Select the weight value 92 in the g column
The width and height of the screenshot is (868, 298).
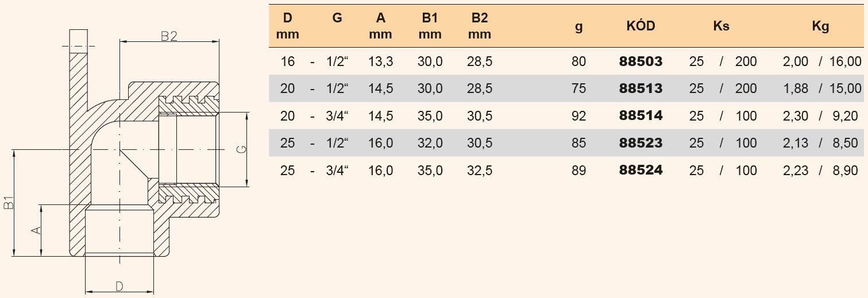point(579,116)
